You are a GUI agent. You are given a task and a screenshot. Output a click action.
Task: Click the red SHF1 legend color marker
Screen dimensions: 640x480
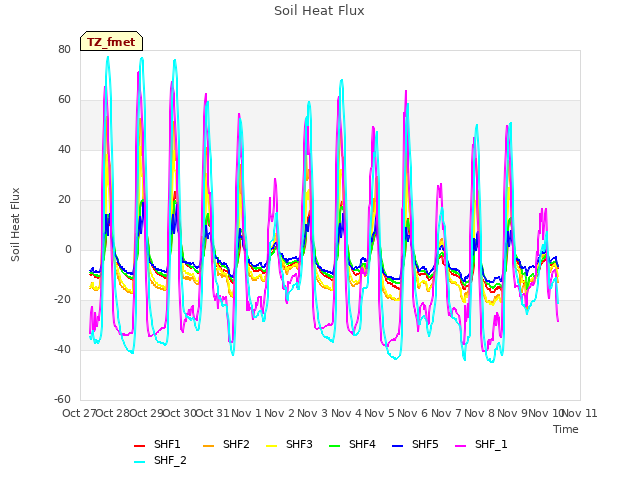140,446
